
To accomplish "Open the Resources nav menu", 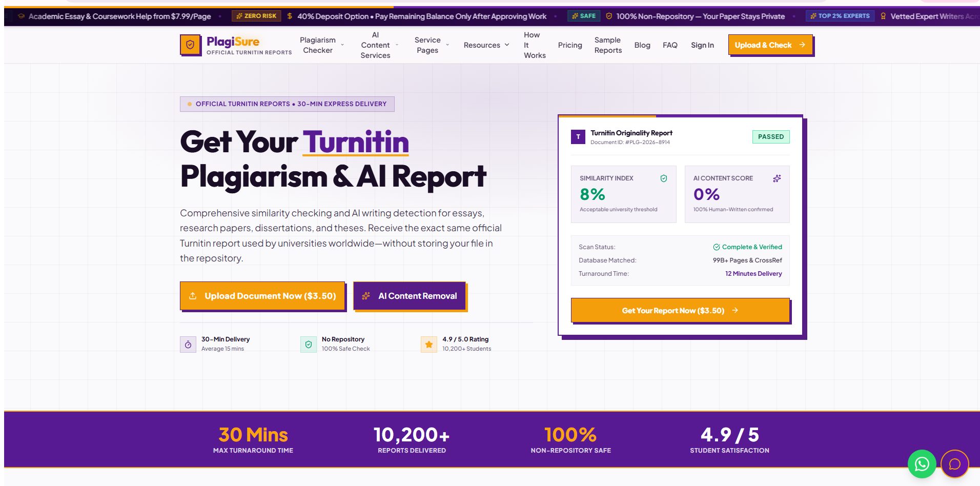I will click(482, 45).
